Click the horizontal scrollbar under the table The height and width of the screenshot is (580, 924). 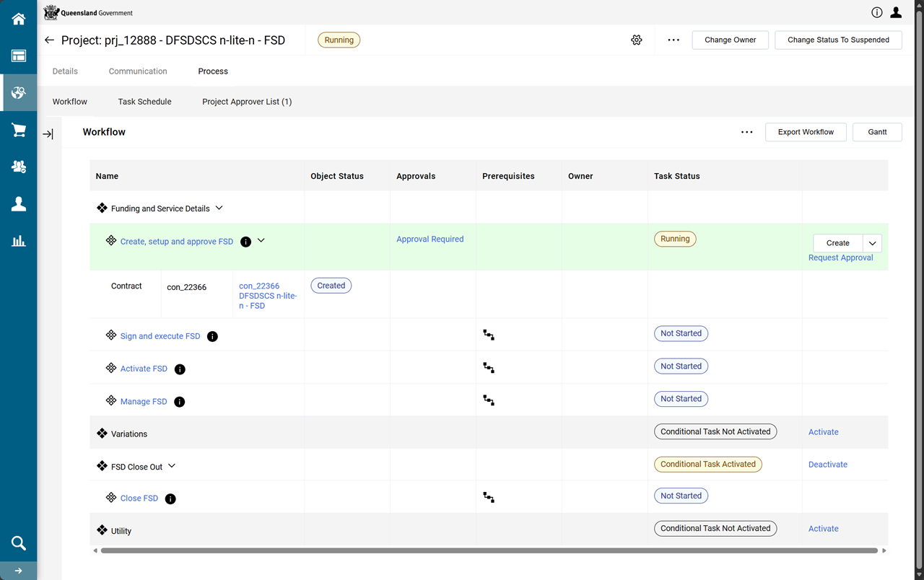[489, 550]
